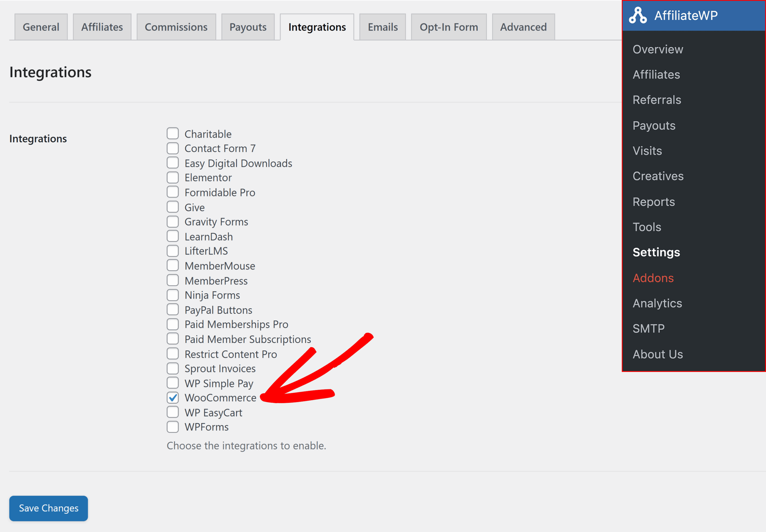Switch to the General tab
The image size is (766, 532).
click(x=41, y=27)
